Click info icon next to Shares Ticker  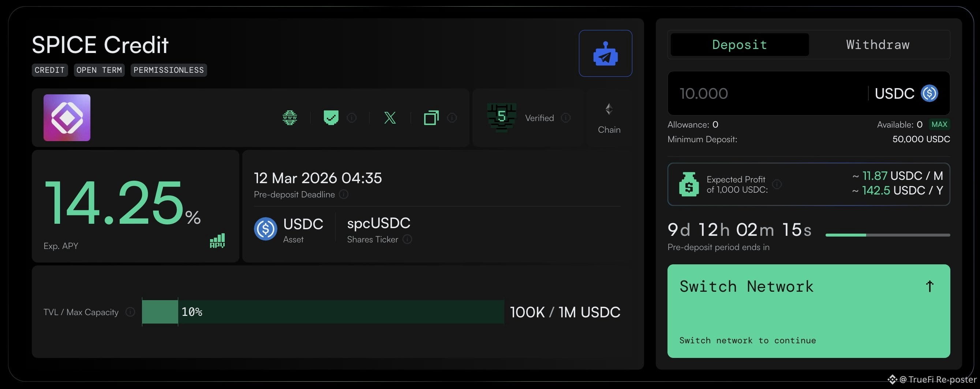(x=407, y=239)
